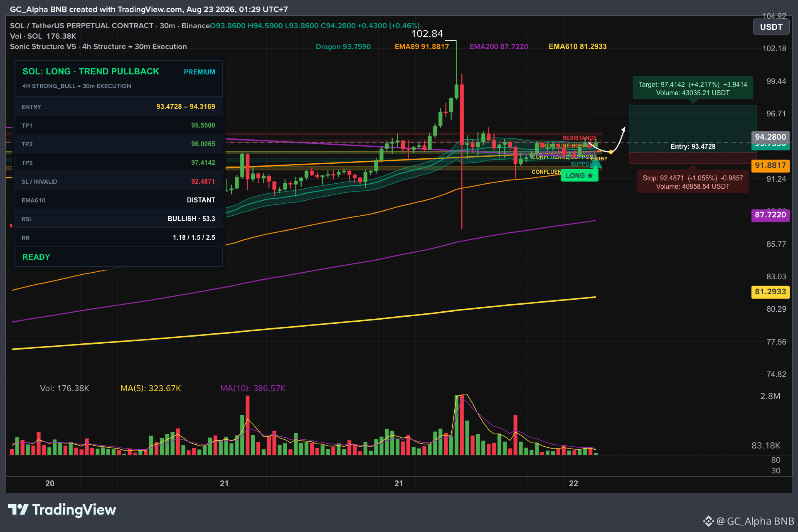Click the EMA200 87.7220 legend label

(499, 47)
